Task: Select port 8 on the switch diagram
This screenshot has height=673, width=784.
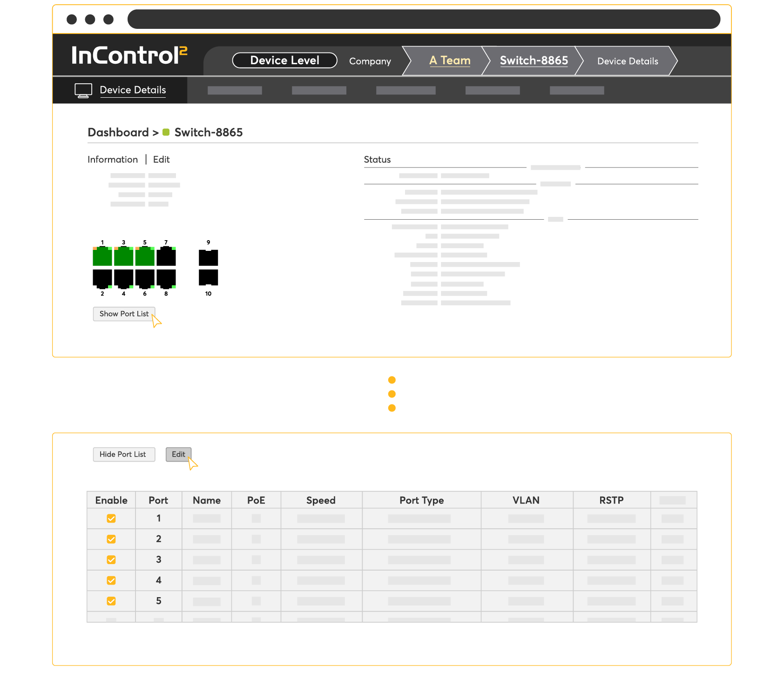Action: [x=166, y=279]
